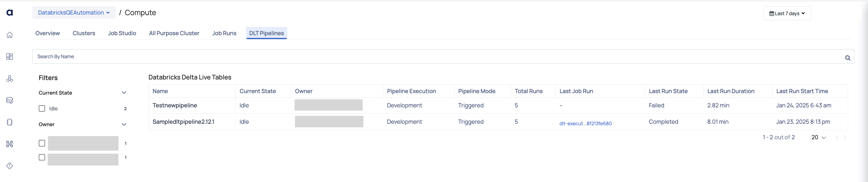This screenshot has height=182, width=868.
Task: Click the 1 - 2 out of 2 pagination text
Action: (x=779, y=137)
